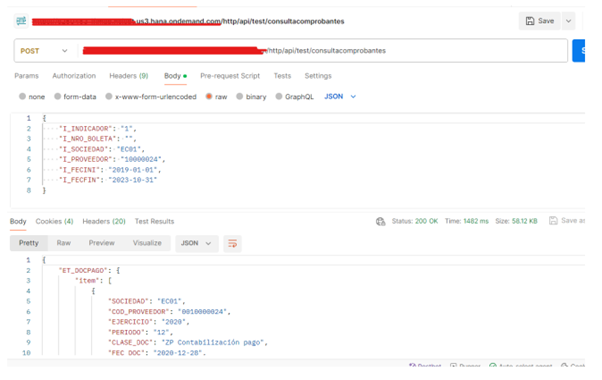Open the Pre-request Script tab
The width and height of the screenshot is (602, 380).
click(230, 76)
